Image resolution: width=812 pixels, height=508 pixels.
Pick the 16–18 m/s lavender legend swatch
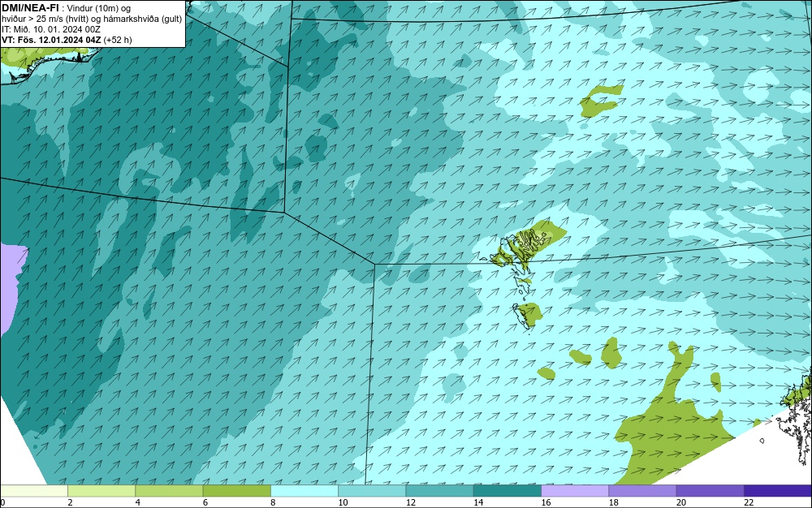(x=575, y=490)
